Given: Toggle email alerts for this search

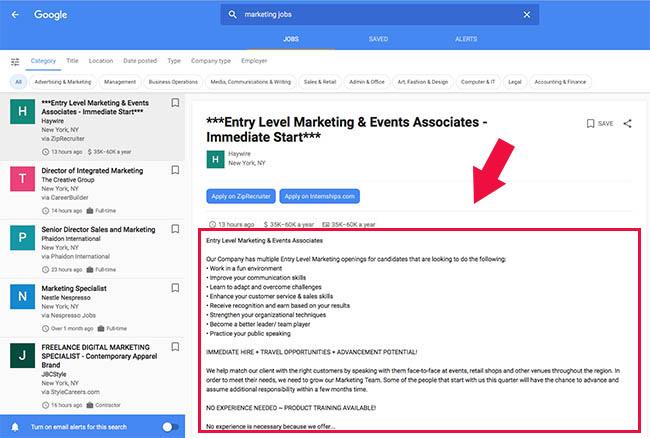Looking at the screenshot, I should 170,427.
